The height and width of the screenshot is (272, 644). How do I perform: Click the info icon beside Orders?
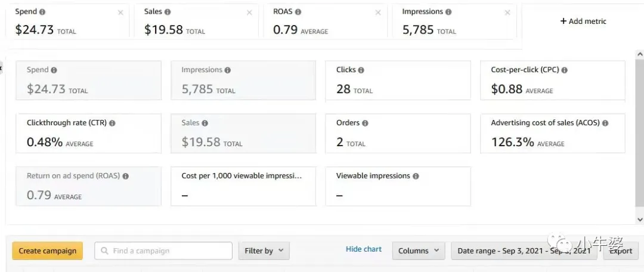[x=365, y=123]
